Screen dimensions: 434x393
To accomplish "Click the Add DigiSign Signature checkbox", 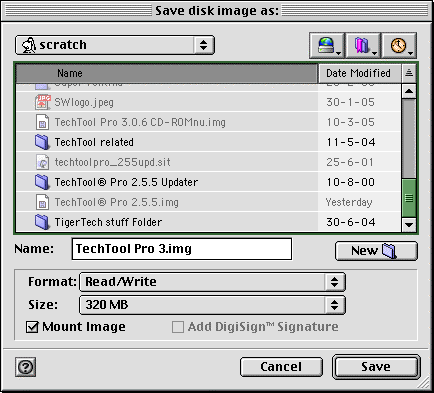I will pyautogui.click(x=178, y=327).
